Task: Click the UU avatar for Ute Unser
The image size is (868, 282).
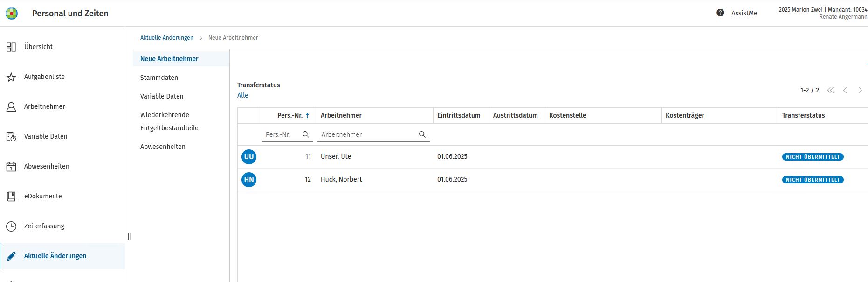Action: point(249,157)
